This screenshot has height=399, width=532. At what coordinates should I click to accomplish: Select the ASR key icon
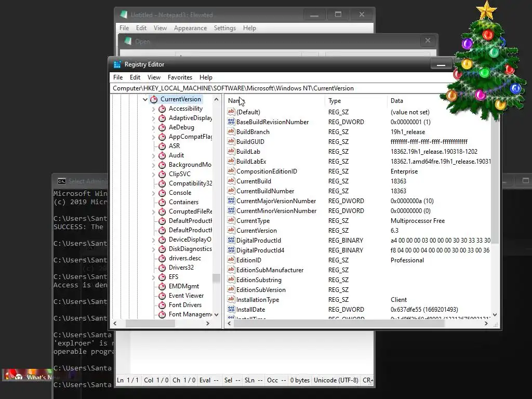coord(162,146)
